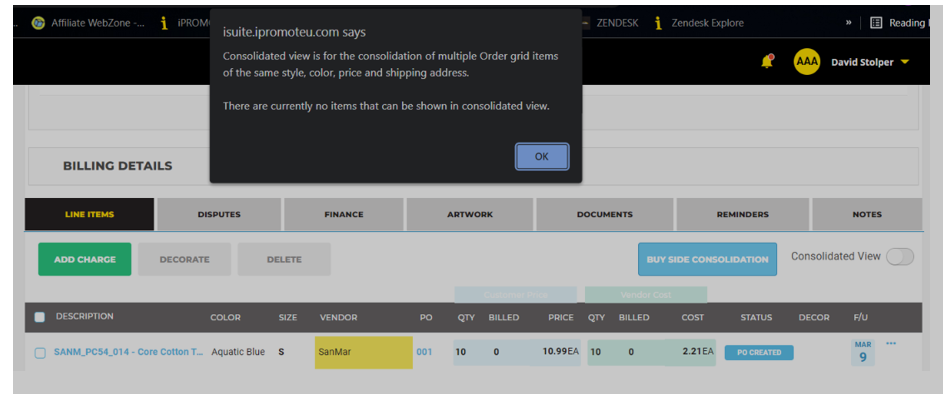Screen dimensions: 951x406
Task: Toggle the Consolidated View switch
Action: pyautogui.click(x=900, y=257)
